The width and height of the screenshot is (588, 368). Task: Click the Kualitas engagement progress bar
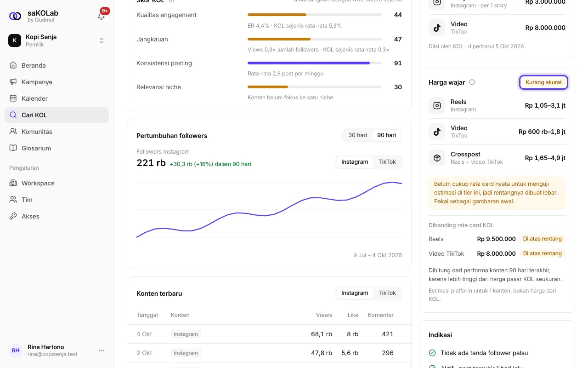click(315, 15)
